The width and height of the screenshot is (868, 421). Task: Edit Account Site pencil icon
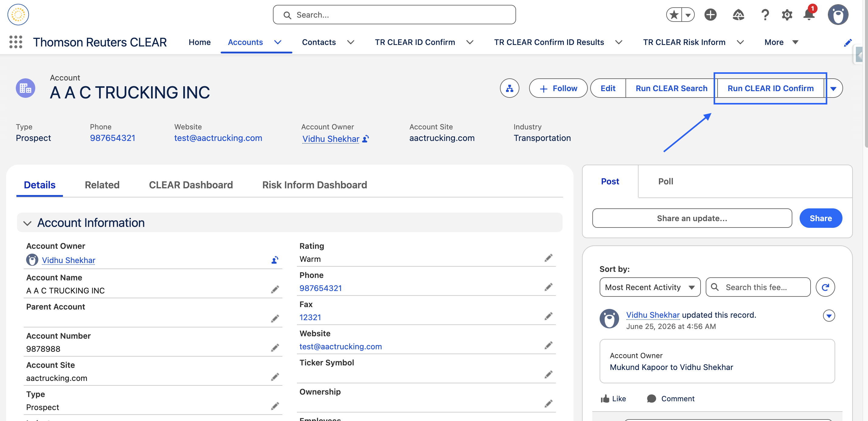pos(275,377)
